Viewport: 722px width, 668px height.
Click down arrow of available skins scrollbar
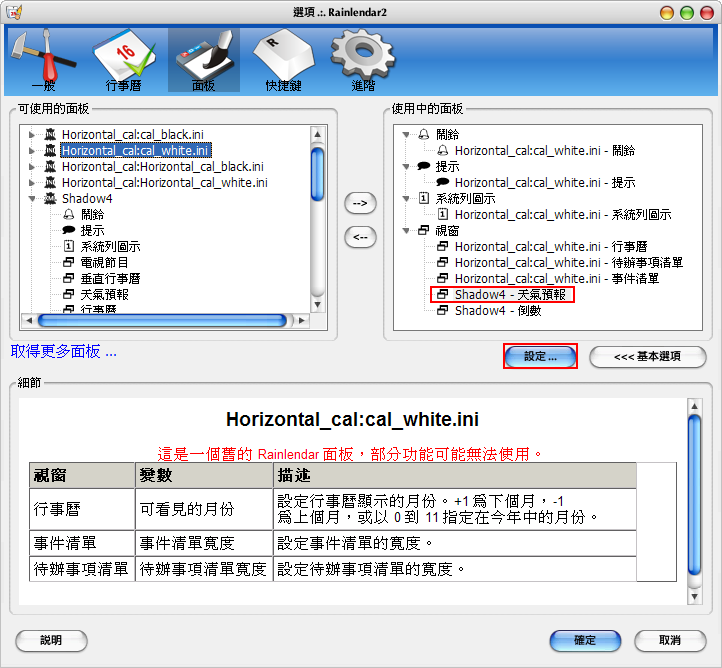coord(317,305)
